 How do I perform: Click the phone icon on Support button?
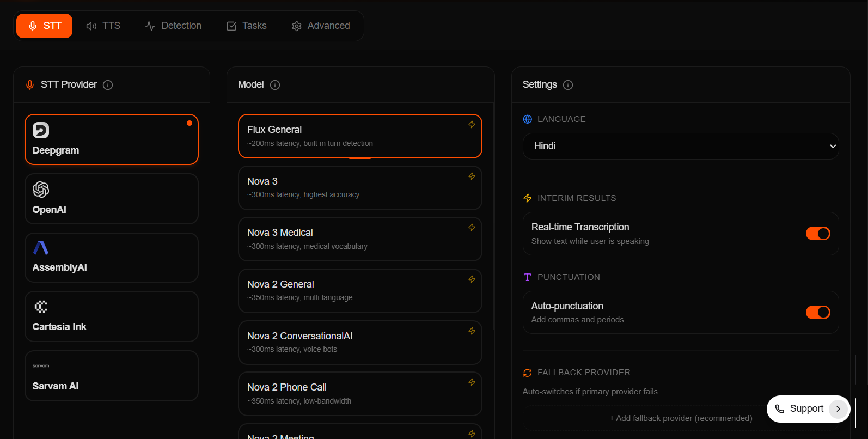[780, 409]
